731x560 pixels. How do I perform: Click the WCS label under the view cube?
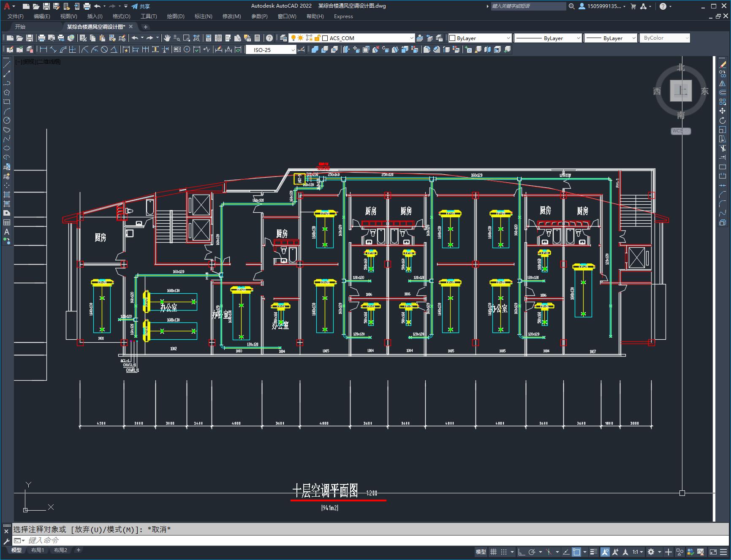tap(681, 131)
